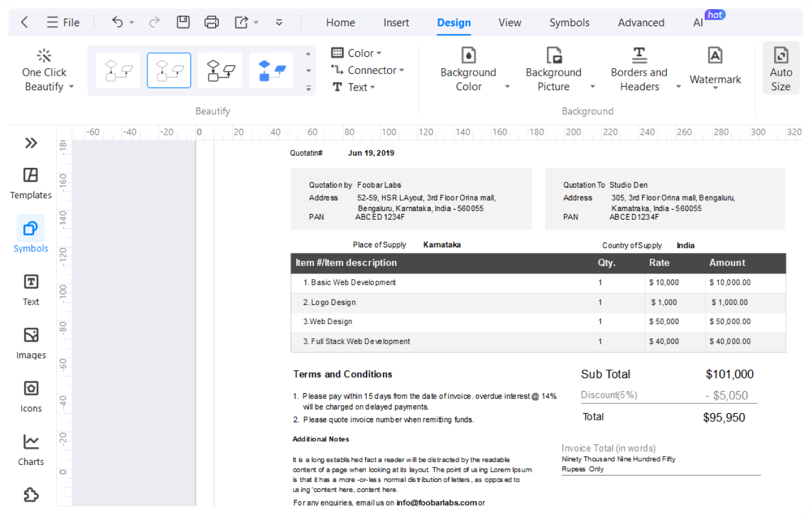Viewport: 812px width, 515px height.
Task: Click the Background Color icon
Action: pos(468,56)
